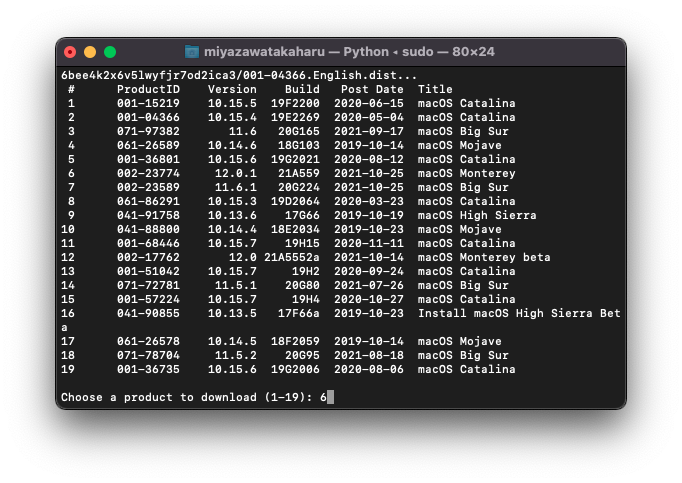Image resolution: width=682 pixels, height=483 pixels.
Task: Click version 11.5.2 in row 18
Action: 236,356
